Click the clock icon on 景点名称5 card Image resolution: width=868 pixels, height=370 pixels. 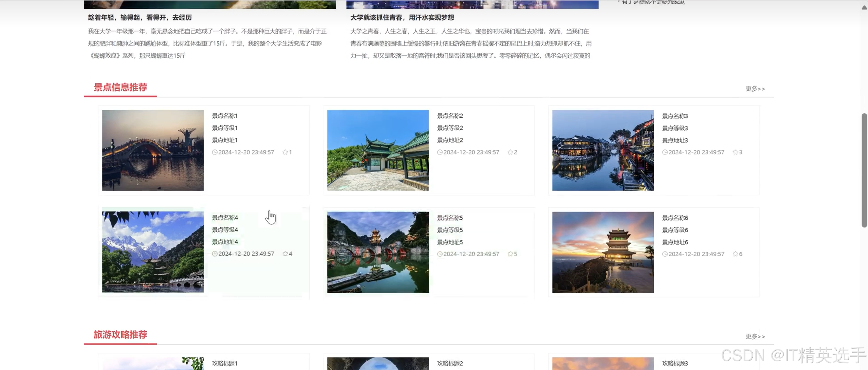pos(440,254)
